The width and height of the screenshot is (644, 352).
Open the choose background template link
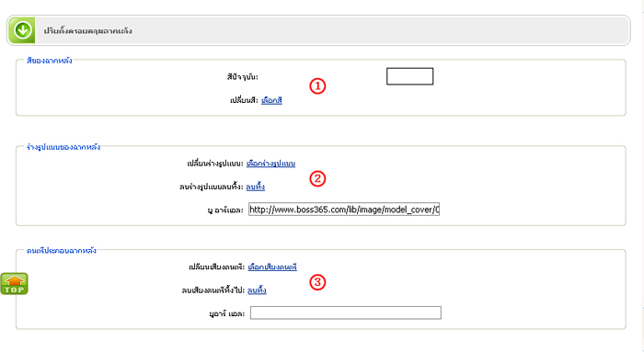click(270, 164)
